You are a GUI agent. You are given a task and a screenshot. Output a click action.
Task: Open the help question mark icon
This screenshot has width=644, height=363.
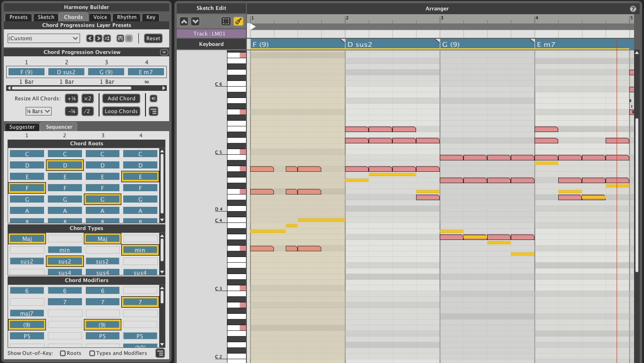[633, 9]
